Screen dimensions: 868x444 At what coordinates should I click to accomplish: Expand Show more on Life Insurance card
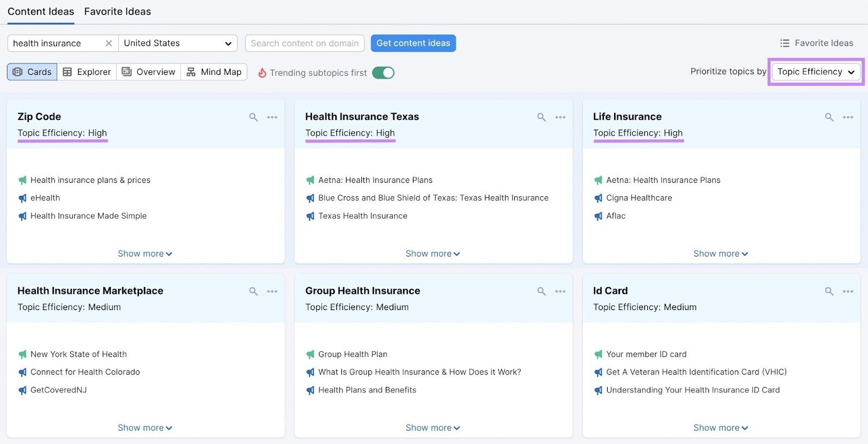tap(720, 254)
